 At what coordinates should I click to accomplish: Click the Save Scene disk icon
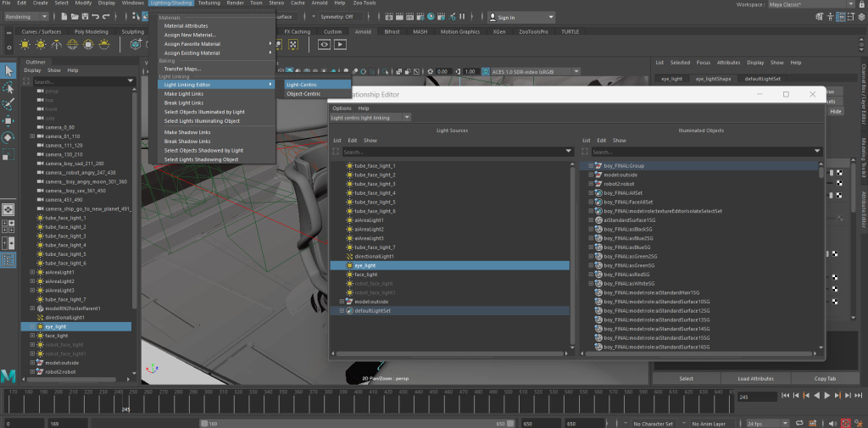pyautogui.click(x=85, y=17)
